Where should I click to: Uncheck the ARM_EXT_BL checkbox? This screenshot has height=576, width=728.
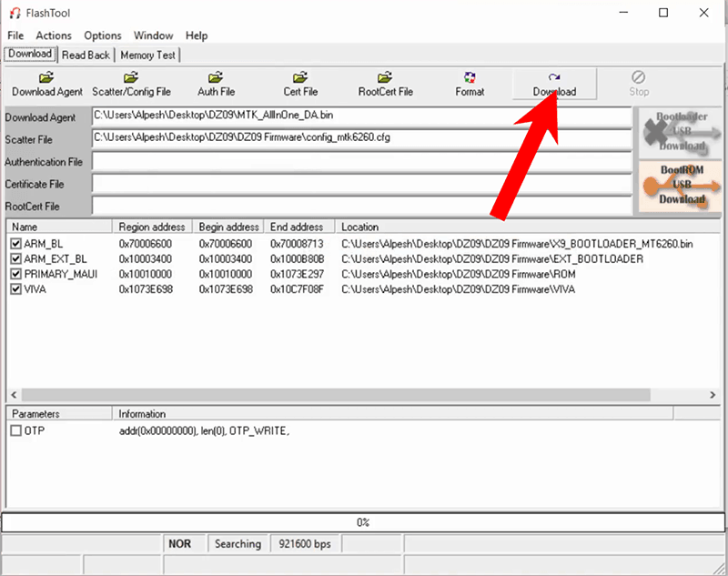pos(16,259)
